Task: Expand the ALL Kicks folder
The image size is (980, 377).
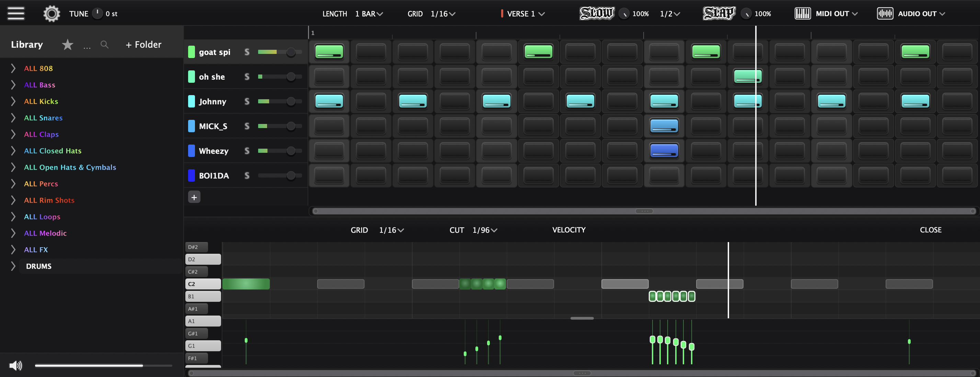Action: click(x=13, y=101)
